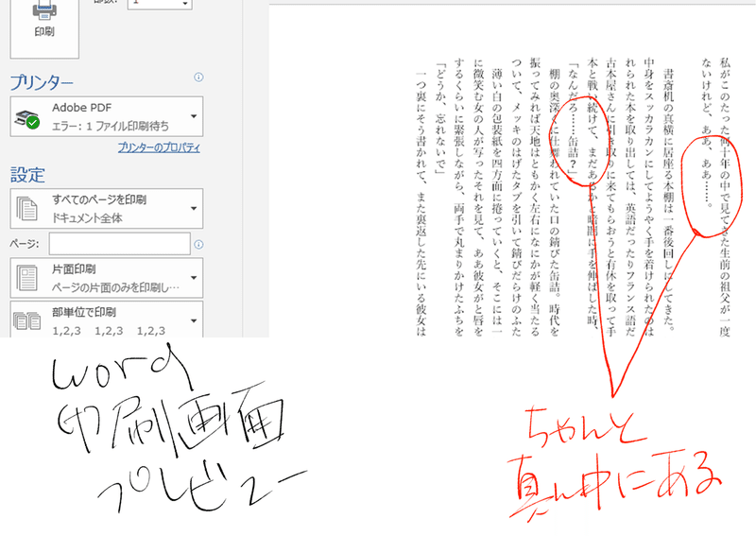The image size is (756, 536).
Task: Click the 設定 section heading
Action: click(27, 175)
